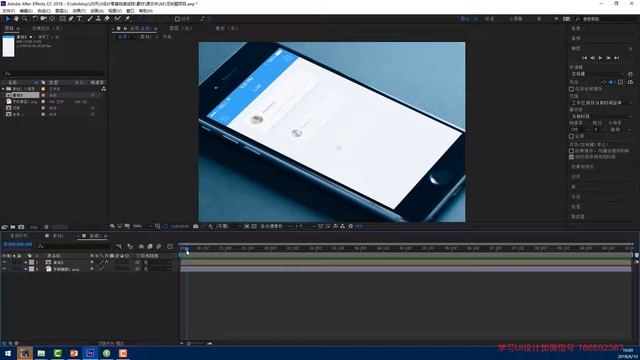Select the Brush tool

(90, 19)
